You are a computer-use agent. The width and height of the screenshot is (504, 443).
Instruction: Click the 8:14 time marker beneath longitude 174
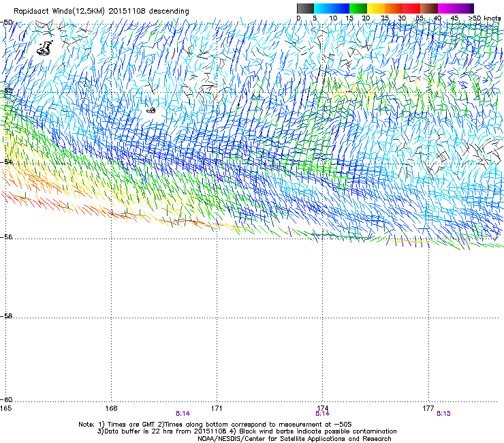(x=322, y=414)
